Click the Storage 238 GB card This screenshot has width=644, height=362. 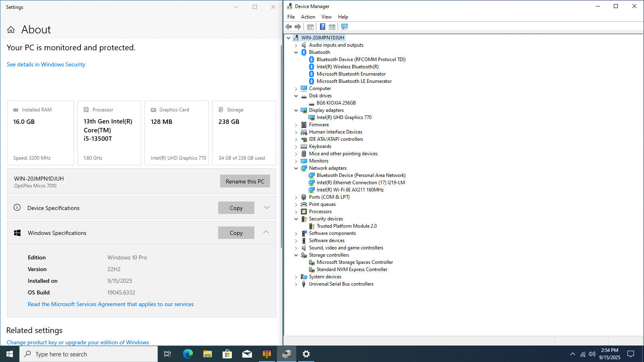244,133
